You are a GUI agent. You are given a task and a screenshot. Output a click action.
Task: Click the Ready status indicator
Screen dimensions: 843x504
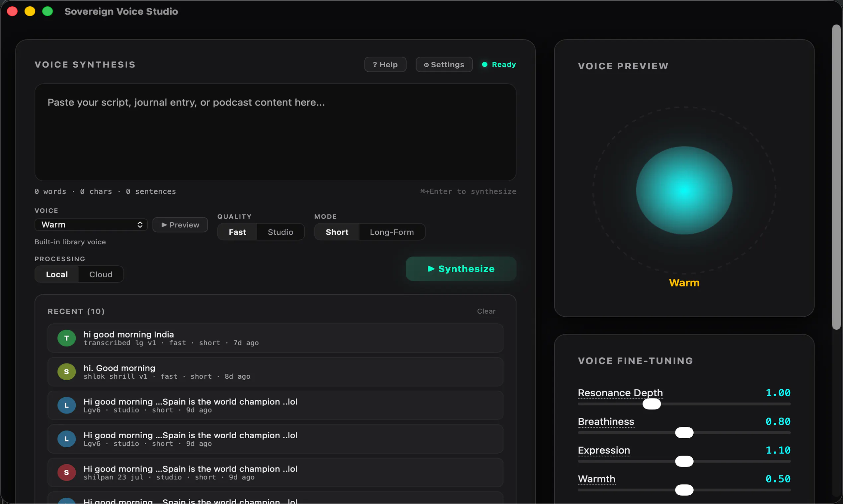tap(498, 65)
